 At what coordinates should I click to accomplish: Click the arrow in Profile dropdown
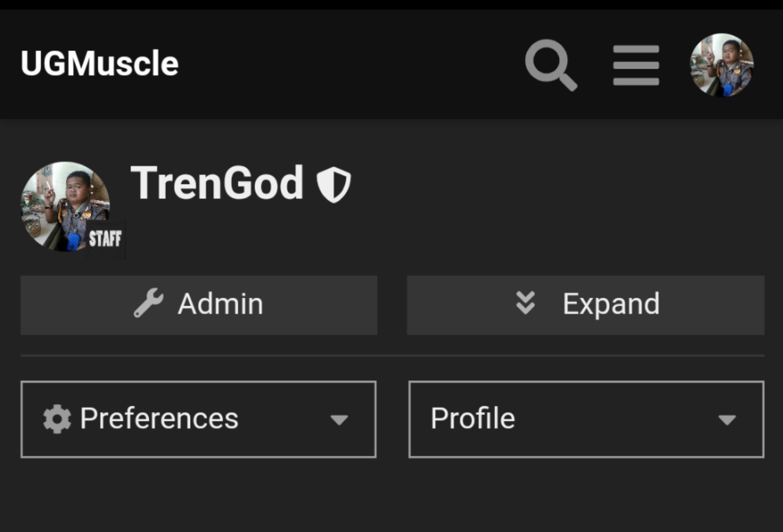click(x=727, y=420)
